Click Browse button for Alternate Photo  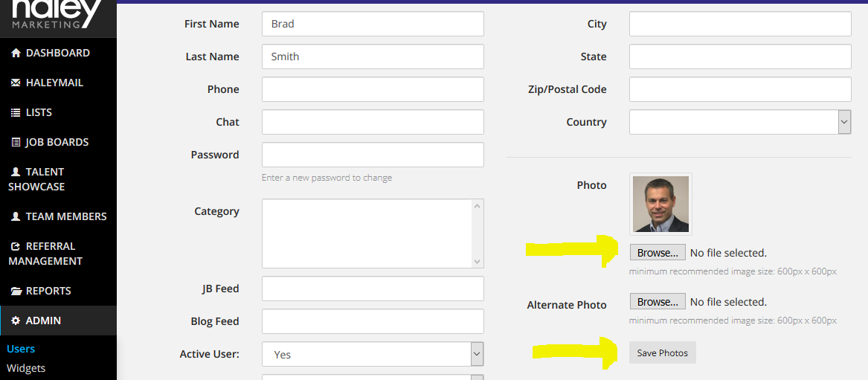(658, 302)
